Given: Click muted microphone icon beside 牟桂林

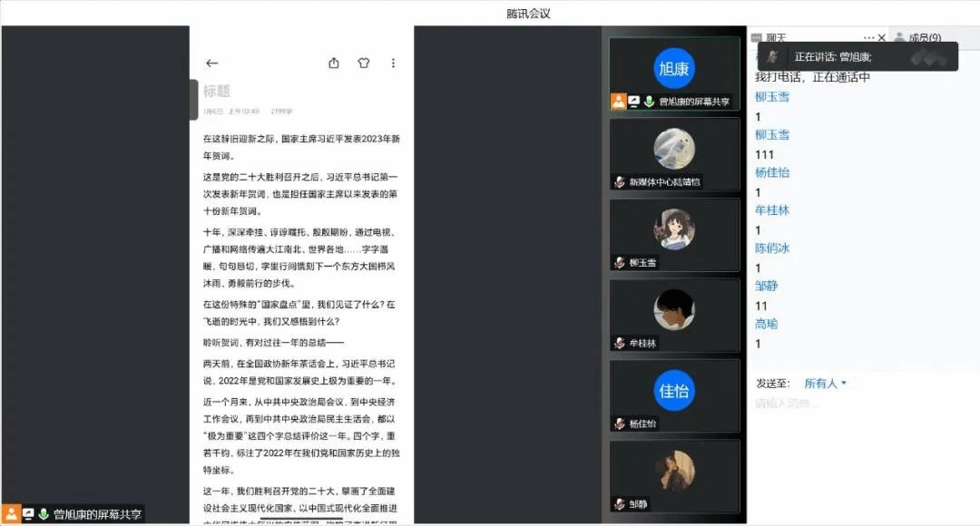Looking at the screenshot, I should pyautogui.click(x=619, y=344).
